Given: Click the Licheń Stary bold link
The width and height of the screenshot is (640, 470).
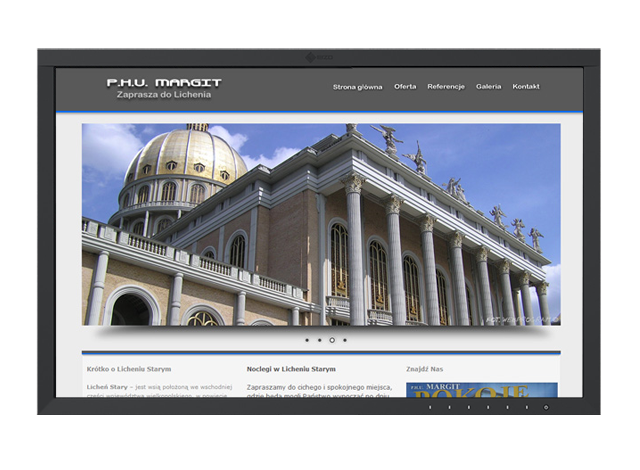Looking at the screenshot, I should 107,386.
